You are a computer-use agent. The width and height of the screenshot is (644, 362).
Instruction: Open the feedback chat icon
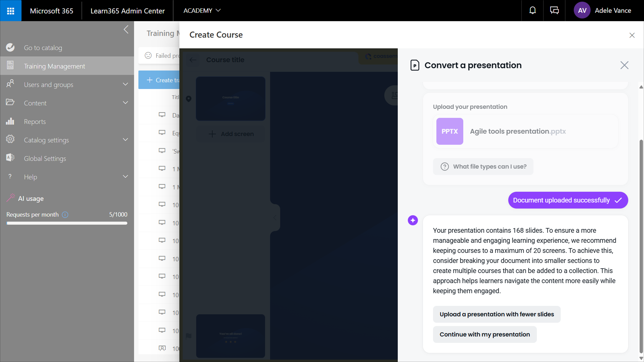[x=554, y=11]
